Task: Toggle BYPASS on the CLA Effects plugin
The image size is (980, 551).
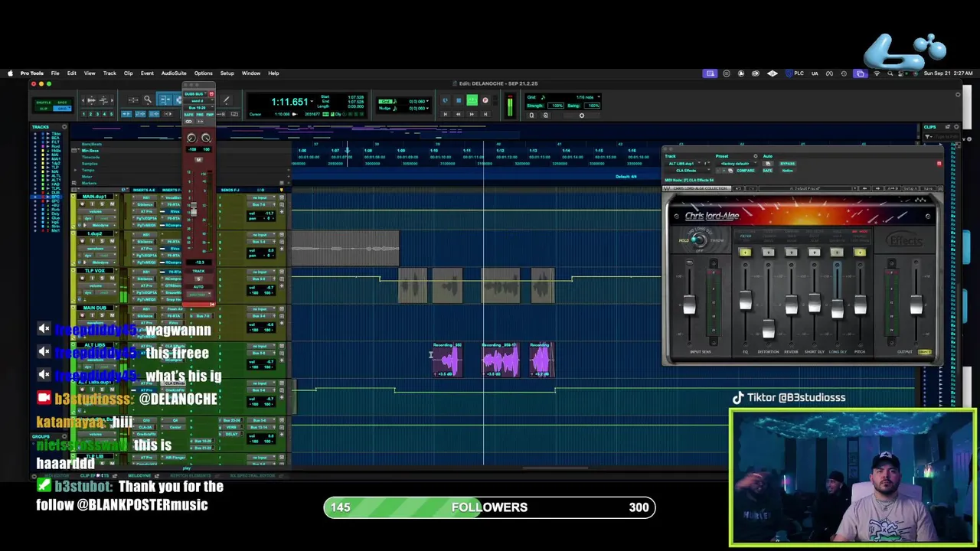Action: (788, 163)
